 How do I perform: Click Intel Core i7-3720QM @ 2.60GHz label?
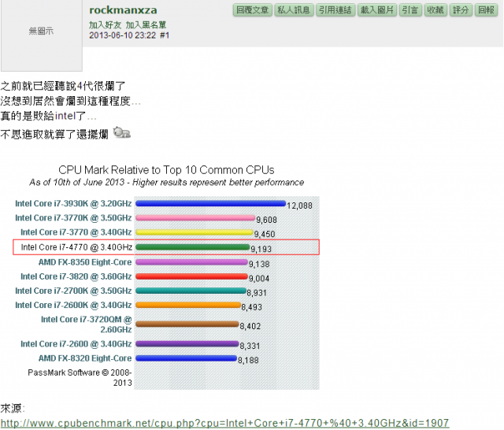[87, 324]
